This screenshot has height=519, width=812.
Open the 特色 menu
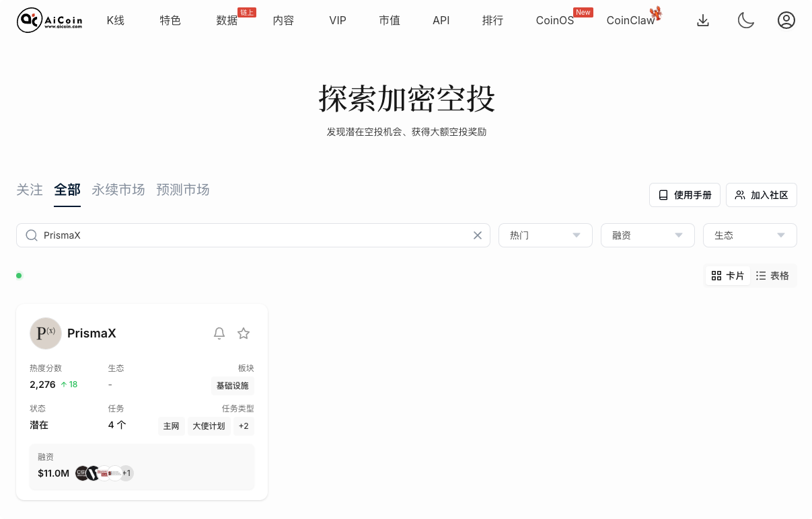point(170,20)
